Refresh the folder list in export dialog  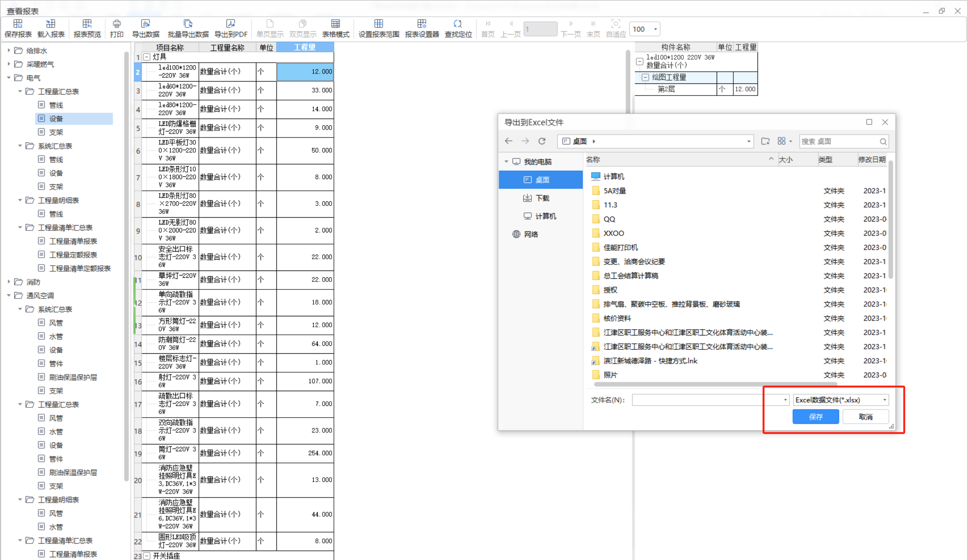(x=542, y=141)
